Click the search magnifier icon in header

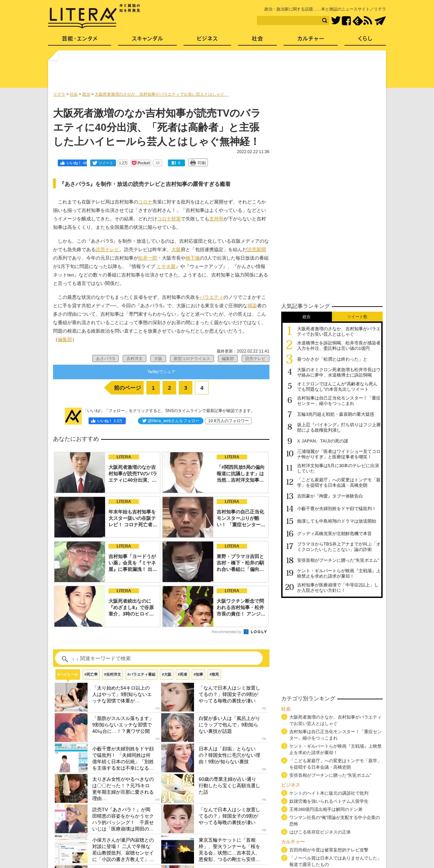(x=324, y=21)
